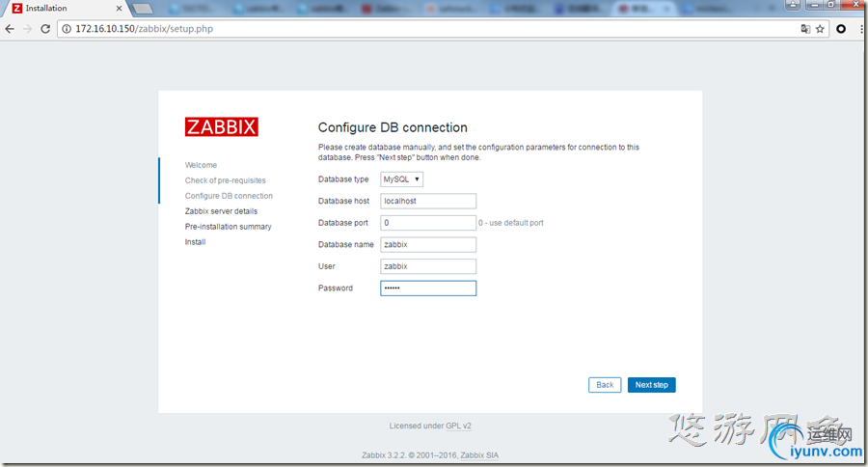
Task: Focus the User field
Action: 428,266
